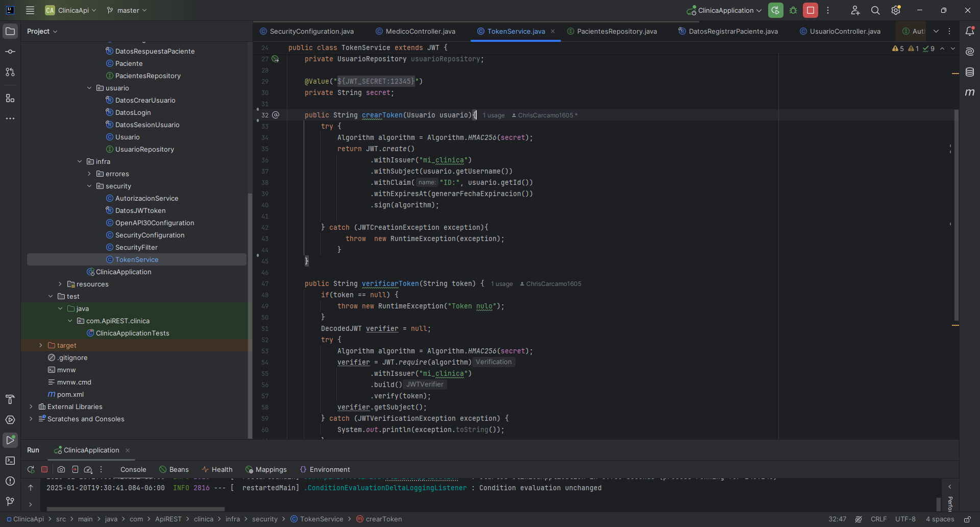Show hidden editor tabs dropdown

tap(936, 31)
